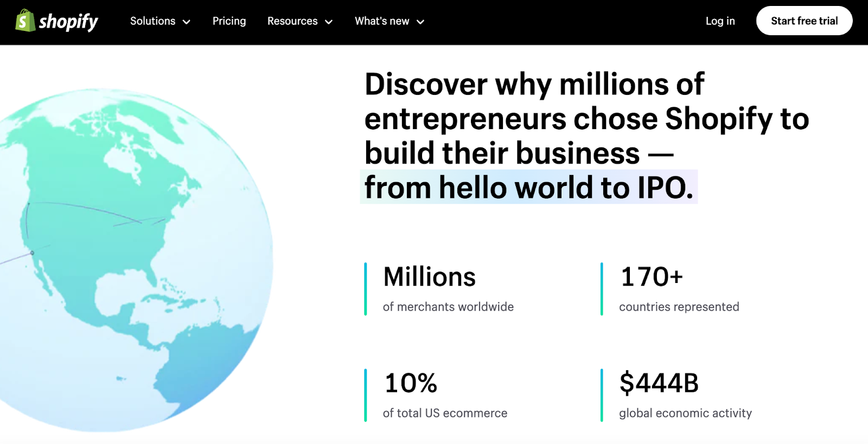Open the What's new menu label
The image size is (868, 444).
(x=382, y=21)
